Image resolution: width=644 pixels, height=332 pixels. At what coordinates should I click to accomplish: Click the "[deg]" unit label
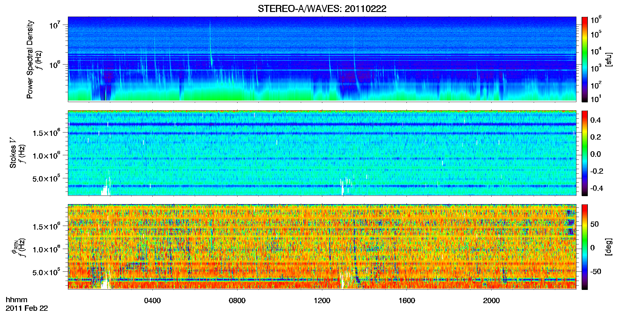coord(608,247)
